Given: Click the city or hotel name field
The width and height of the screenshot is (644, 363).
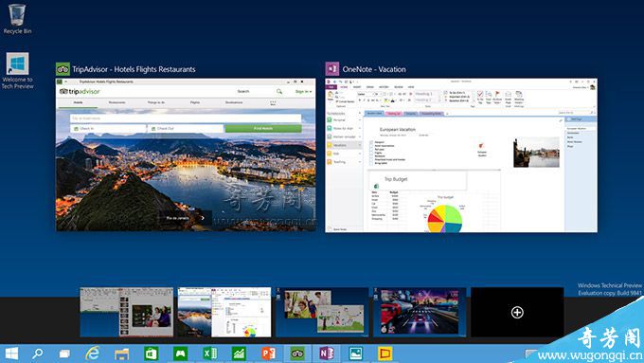Looking at the screenshot, I should pyautogui.click(x=186, y=118).
